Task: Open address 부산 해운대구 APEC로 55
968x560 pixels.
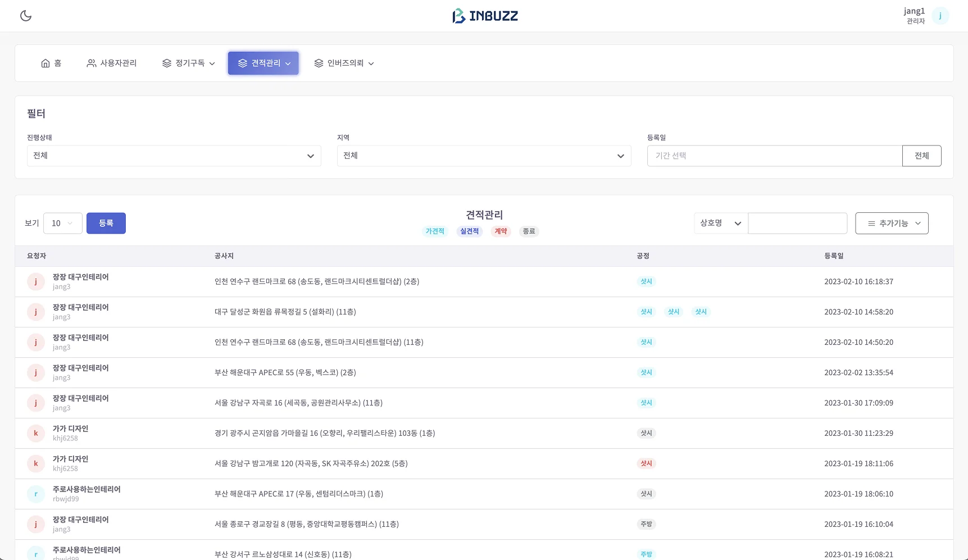Action: click(285, 372)
